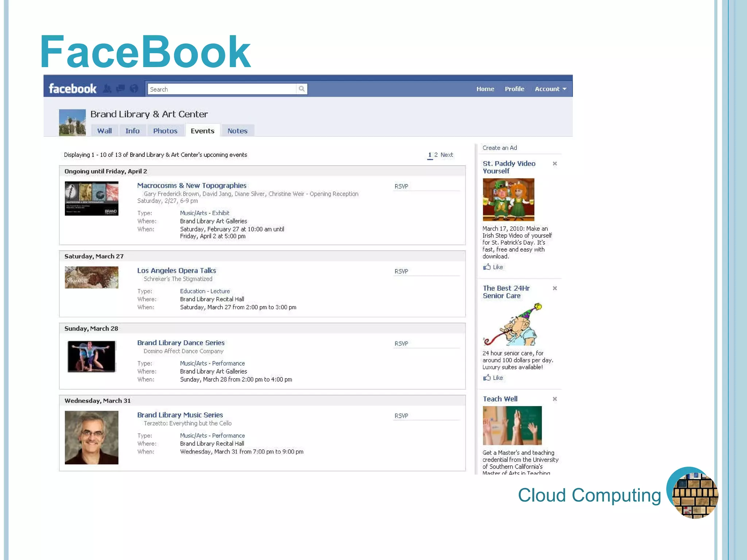Screen dimensions: 747x560
Task: Switch to the Notes tab
Action: [237, 131]
